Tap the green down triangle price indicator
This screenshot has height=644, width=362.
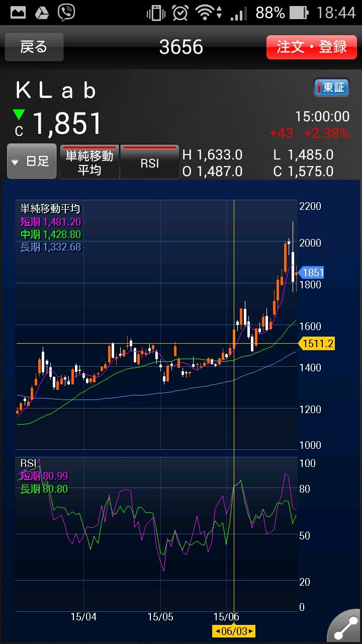(19, 115)
